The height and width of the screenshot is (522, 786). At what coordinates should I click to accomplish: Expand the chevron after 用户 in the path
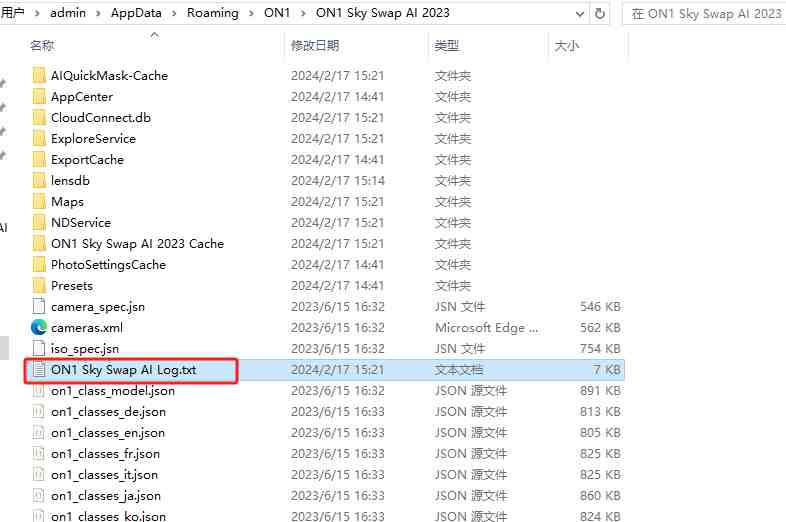(x=37, y=14)
